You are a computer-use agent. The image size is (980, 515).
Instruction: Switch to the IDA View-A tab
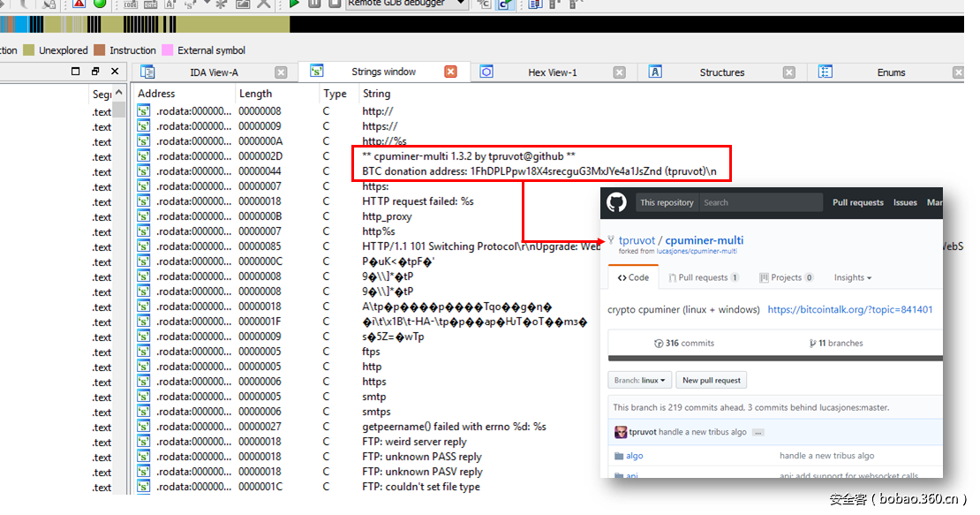click(214, 72)
